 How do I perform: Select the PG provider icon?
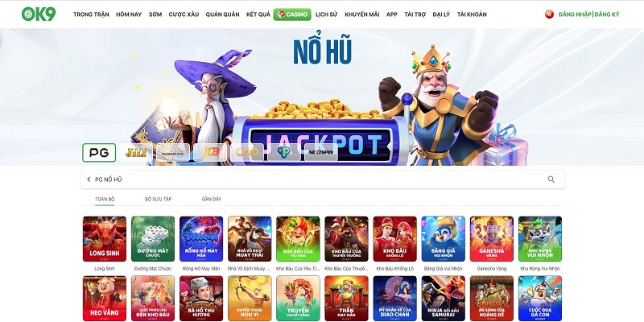[x=99, y=153]
